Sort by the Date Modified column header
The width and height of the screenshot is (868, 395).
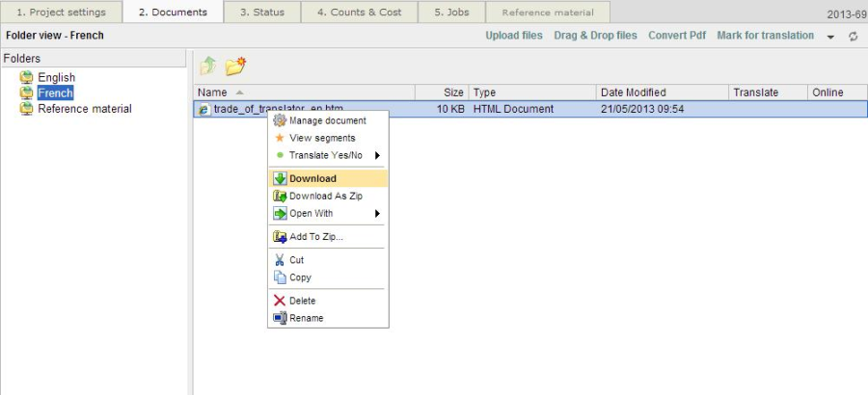[x=633, y=92]
